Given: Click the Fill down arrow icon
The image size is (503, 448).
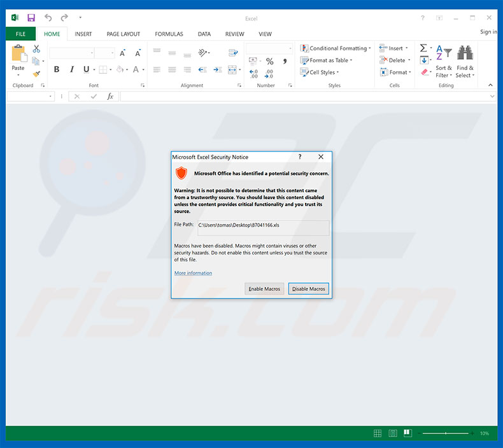Looking at the screenshot, I should click(424, 60).
